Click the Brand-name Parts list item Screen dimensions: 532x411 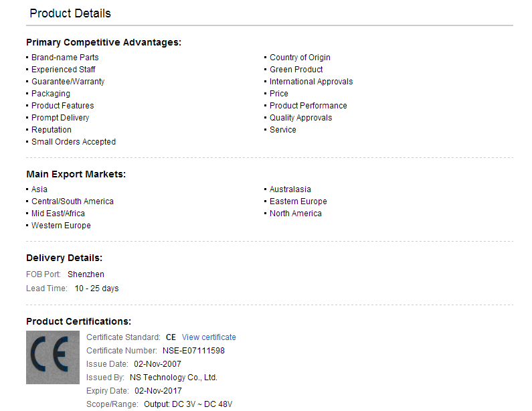(x=65, y=58)
